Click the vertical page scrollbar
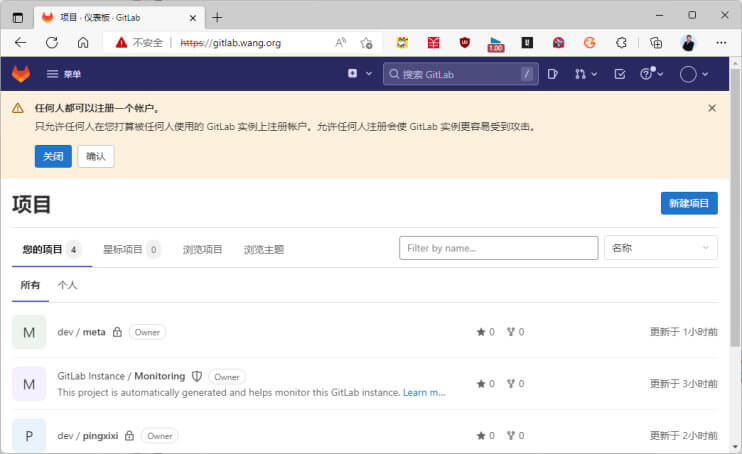Screen dimensions: 742x454 [x=735, y=207]
